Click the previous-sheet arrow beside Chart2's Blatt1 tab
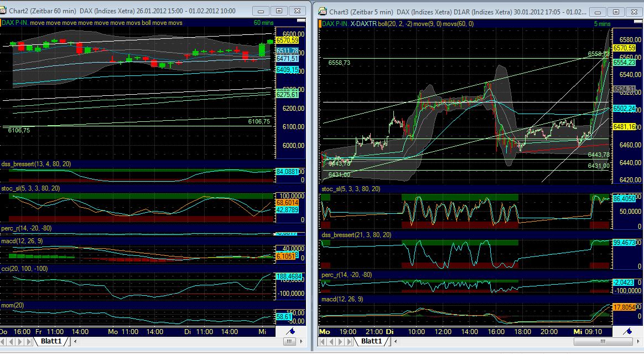Viewport: 644px width, 354px height. click(x=11, y=342)
